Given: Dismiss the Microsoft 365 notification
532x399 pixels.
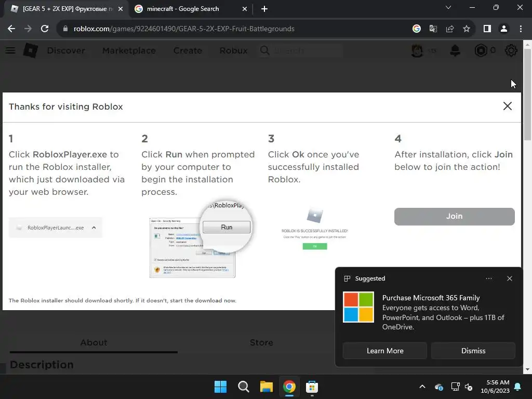Looking at the screenshot, I should pos(473,351).
